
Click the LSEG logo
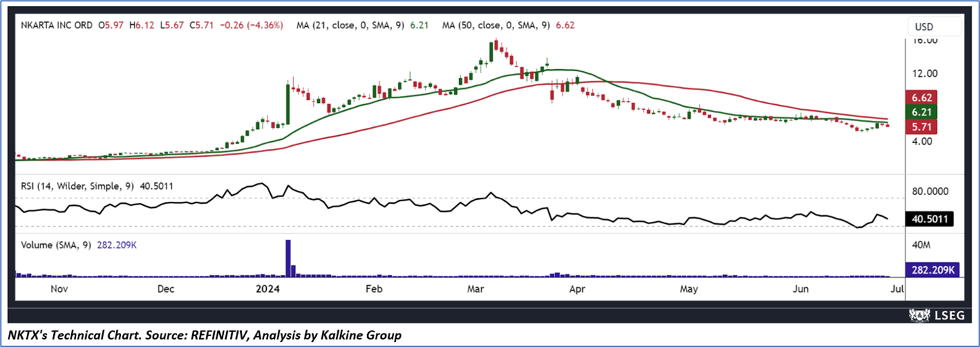pos(936,314)
